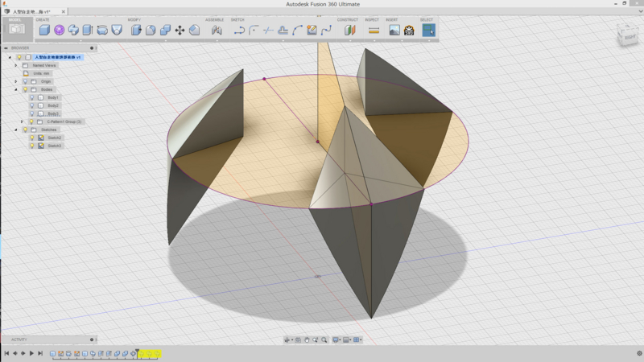The width and height of the screenshot is (644, 362).
Task: Toggle Bodies folder visibility bulb
Action: 26,89
